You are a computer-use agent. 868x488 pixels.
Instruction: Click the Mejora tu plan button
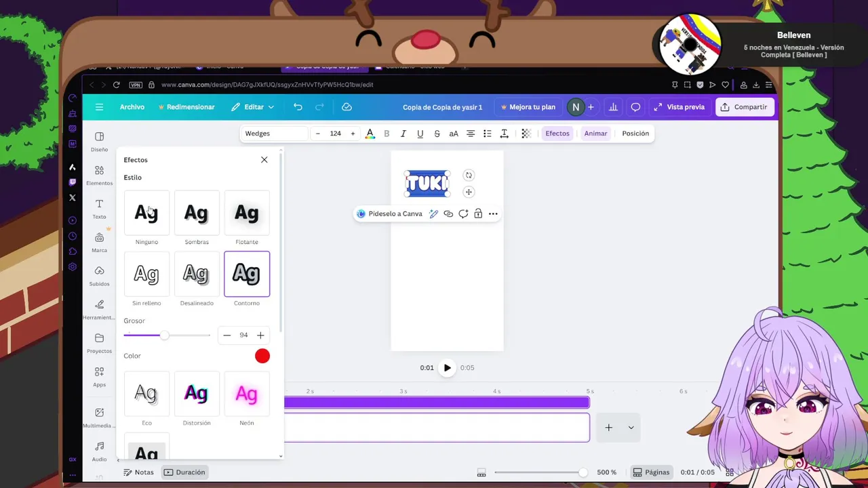coord(528,107)
